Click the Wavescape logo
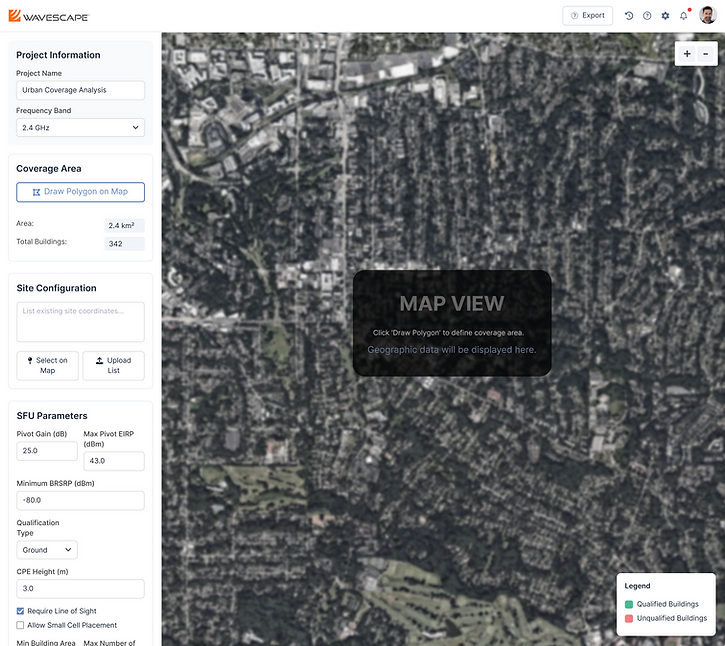Image resolution: width=725 pixels, height=646 pixels. click(49, 16)
